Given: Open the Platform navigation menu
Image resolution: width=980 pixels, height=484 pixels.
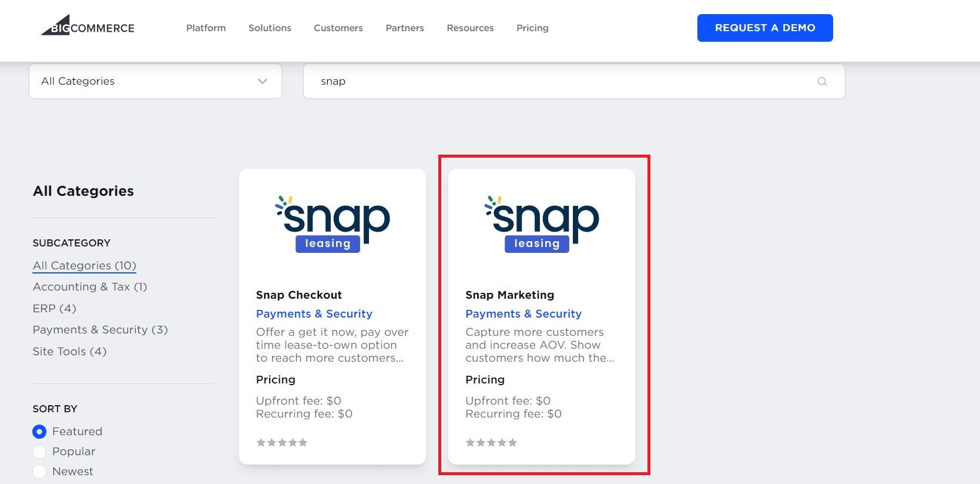Looking at the screenshot, I should [206, 28].
